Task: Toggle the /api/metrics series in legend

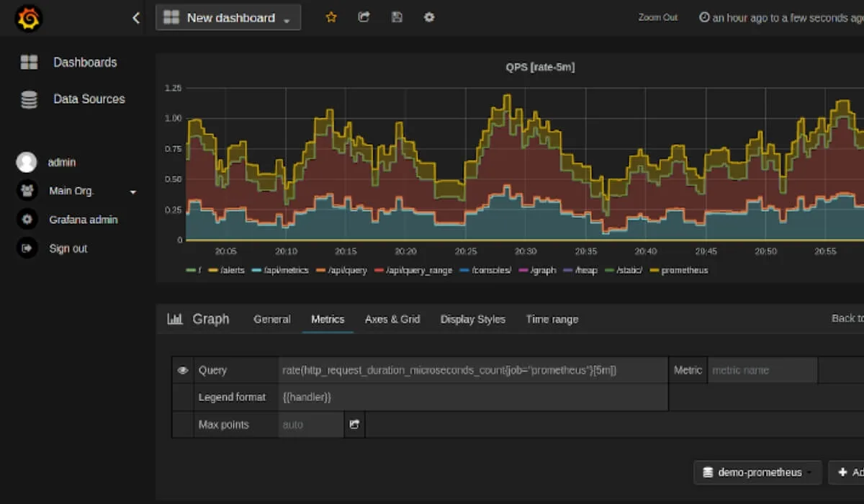Action: pyautogui.click(x=286, y=271)
